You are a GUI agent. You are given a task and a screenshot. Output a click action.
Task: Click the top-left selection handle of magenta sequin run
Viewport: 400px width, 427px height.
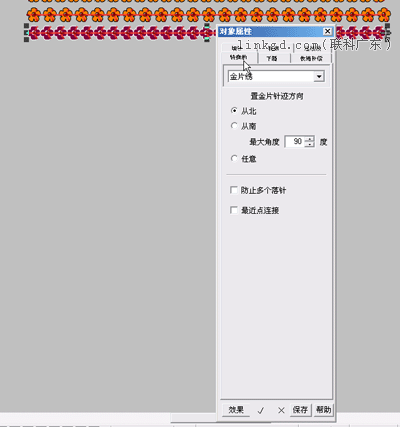26,26
